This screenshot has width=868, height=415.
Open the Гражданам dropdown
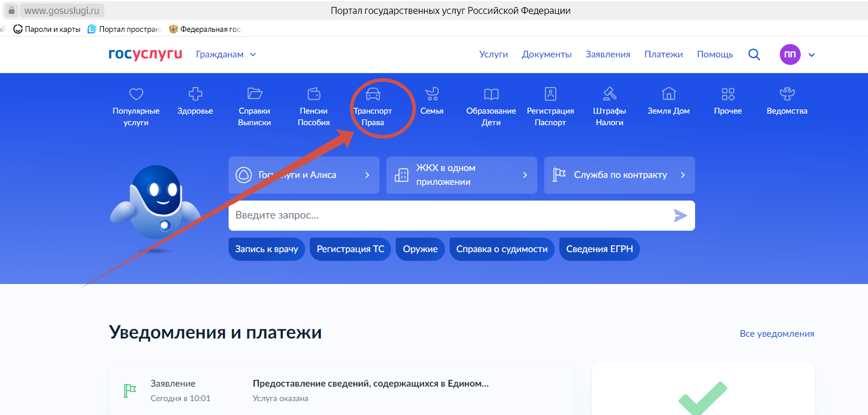(x=226, y=54)
